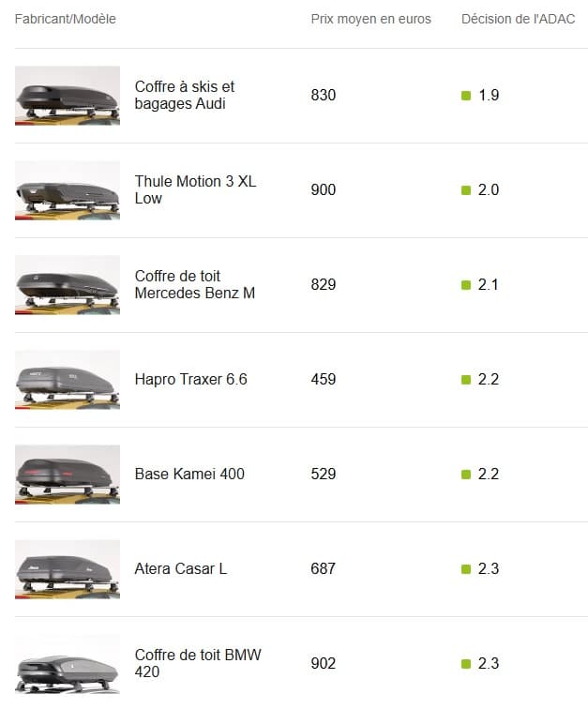View the Hapro Traxer 6.6 product photo
This screenshot has height=709, width=588.
point(68,380)
